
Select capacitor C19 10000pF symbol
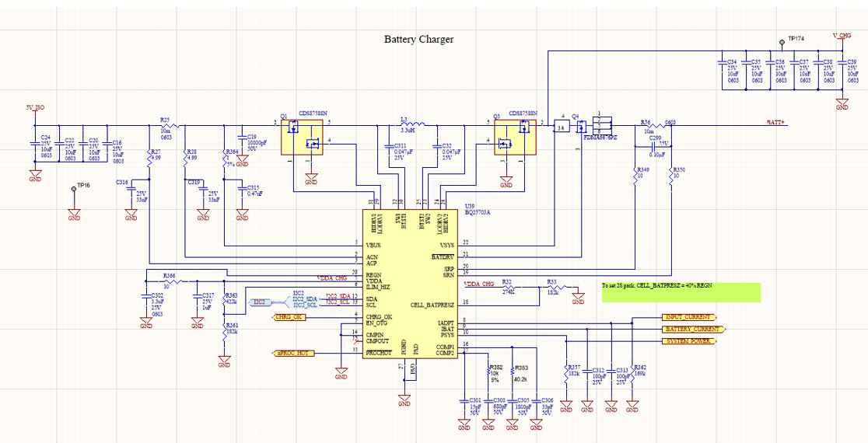click(x=242, y=136)
